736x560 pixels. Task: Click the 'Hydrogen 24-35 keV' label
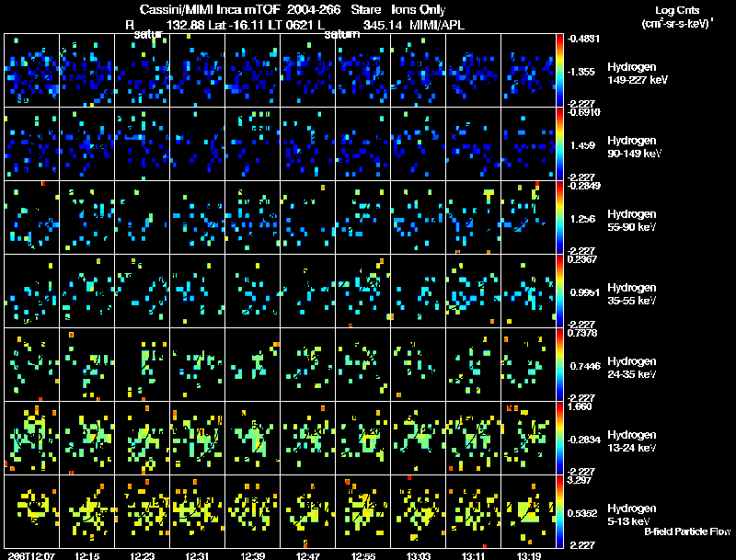[632, 368]
